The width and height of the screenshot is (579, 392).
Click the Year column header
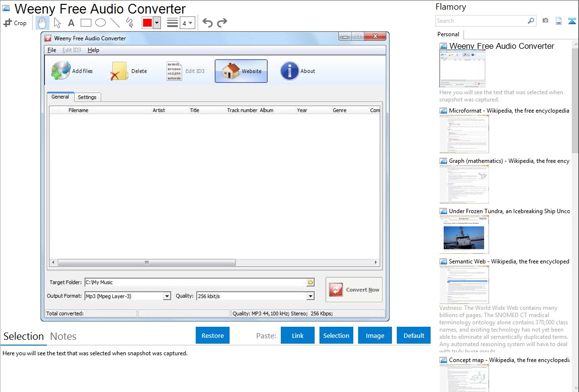(302, 110)
